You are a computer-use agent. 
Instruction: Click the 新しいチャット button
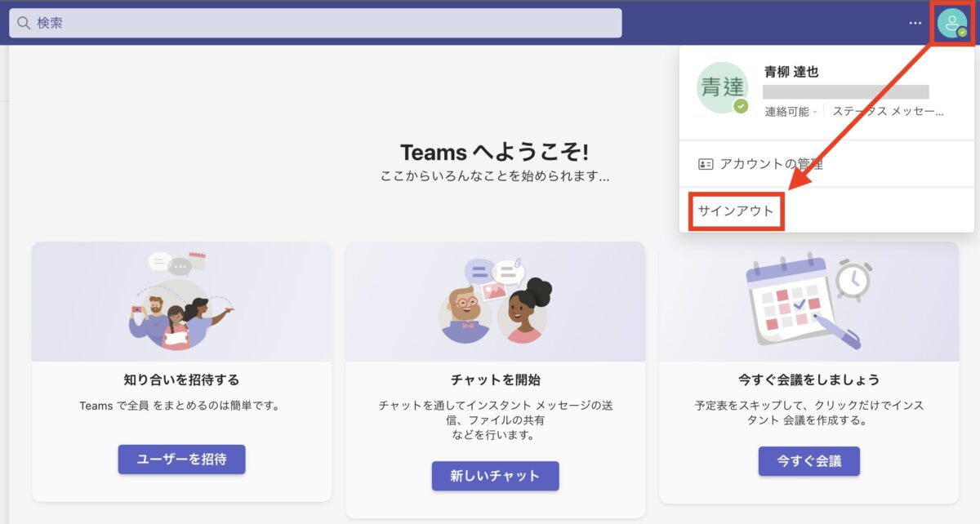point(495,476)
